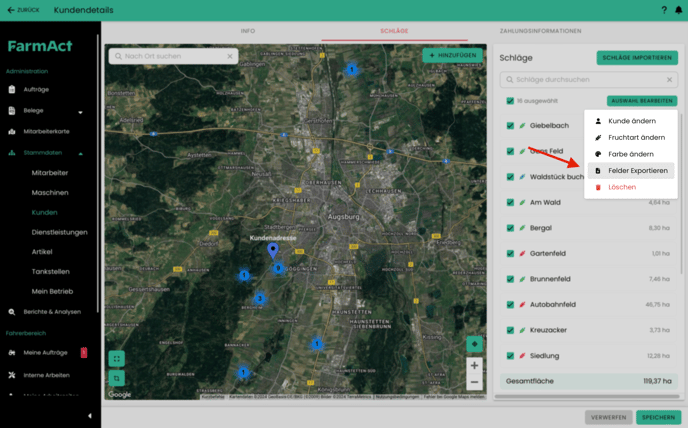
Task: Click the red badge next to Meine Aufträge
Action: 84,352
